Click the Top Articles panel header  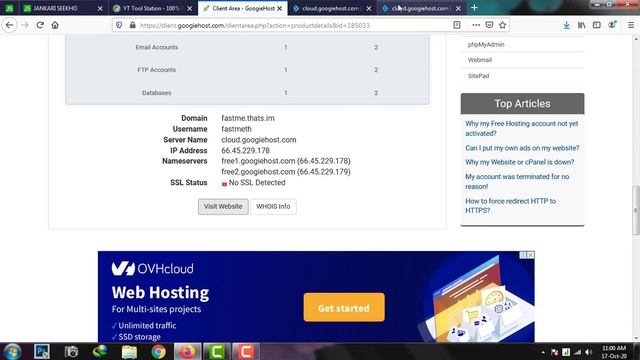pyautogui.click(x=522, y=104)
